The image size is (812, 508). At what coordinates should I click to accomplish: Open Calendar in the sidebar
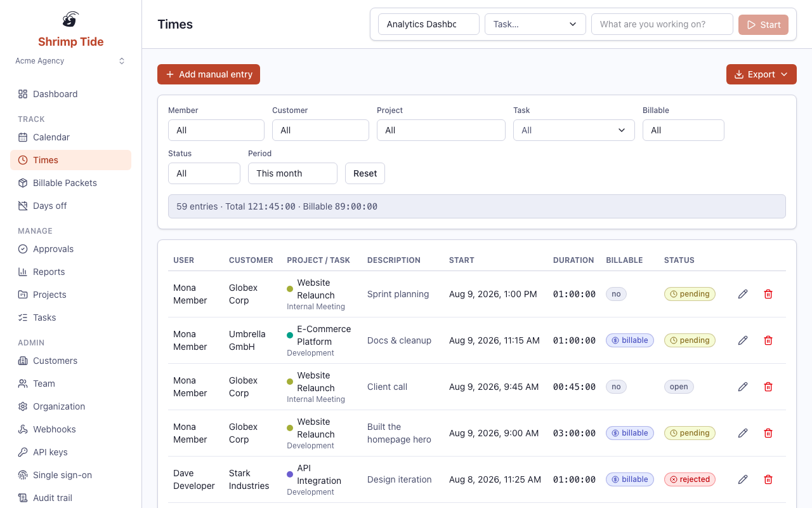pyautogui.click(x=70, y=137)
